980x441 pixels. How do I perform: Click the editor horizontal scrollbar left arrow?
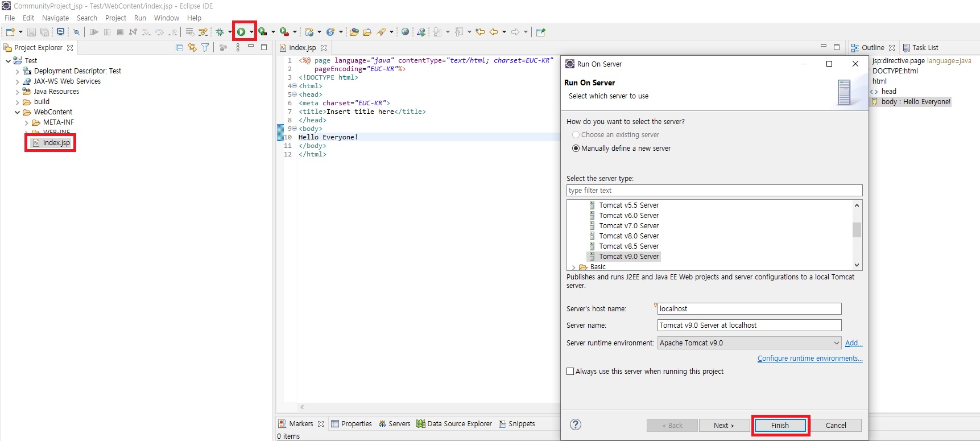[302, 407]
